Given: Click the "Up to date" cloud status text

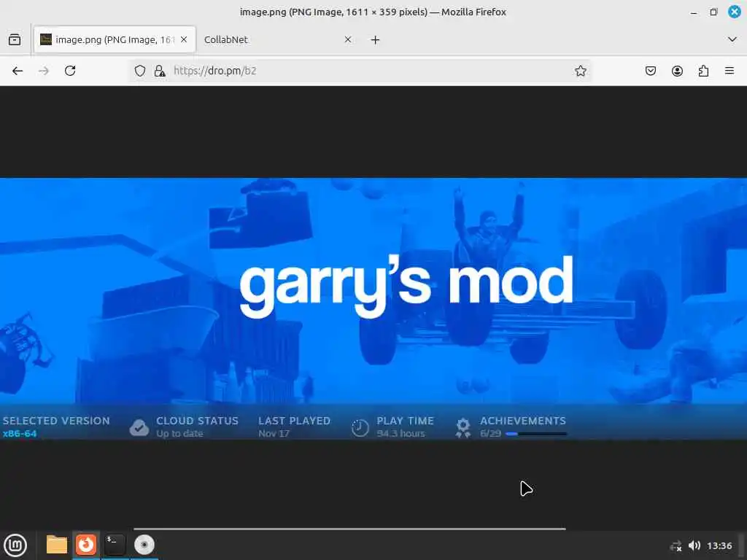Looking at the screenshot, I should pos(179,434).
